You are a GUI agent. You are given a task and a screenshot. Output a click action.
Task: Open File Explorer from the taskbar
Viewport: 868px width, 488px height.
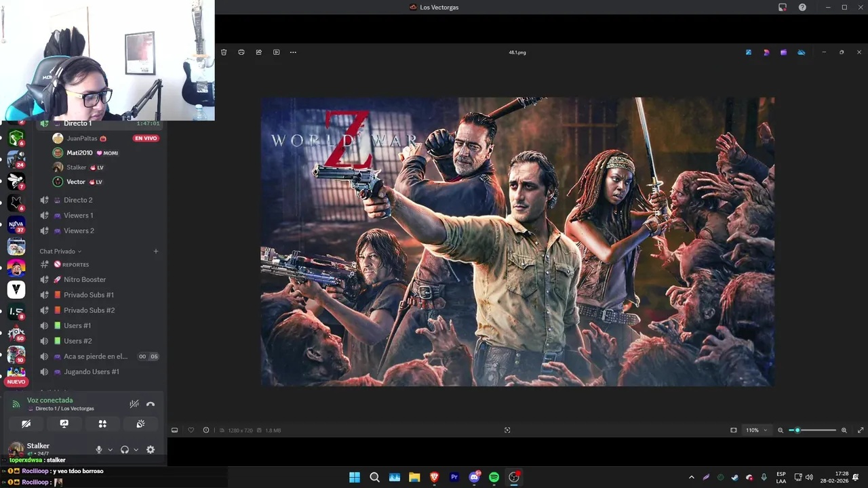point(414,477)
